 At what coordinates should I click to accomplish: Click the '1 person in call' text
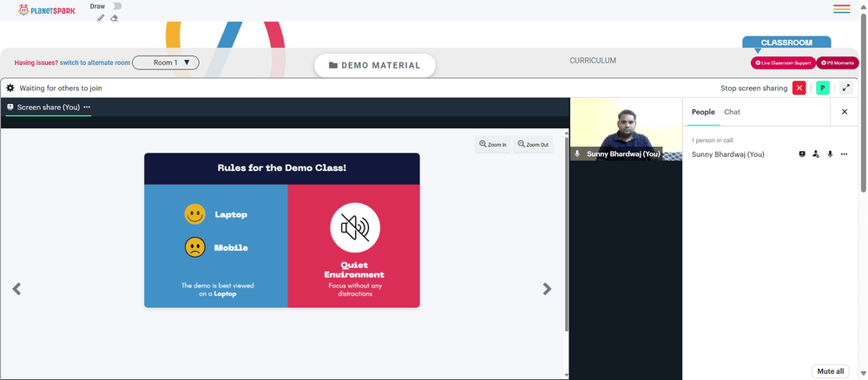pyautogui.click(x=712, y=141)
